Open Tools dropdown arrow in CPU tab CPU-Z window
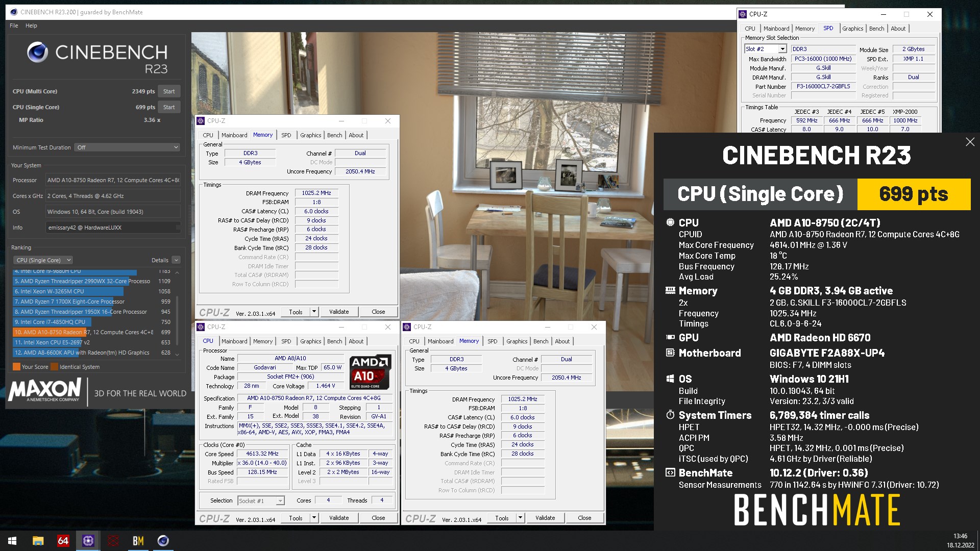Viewport: 980px width, 551px height. (x=314, y=518)
